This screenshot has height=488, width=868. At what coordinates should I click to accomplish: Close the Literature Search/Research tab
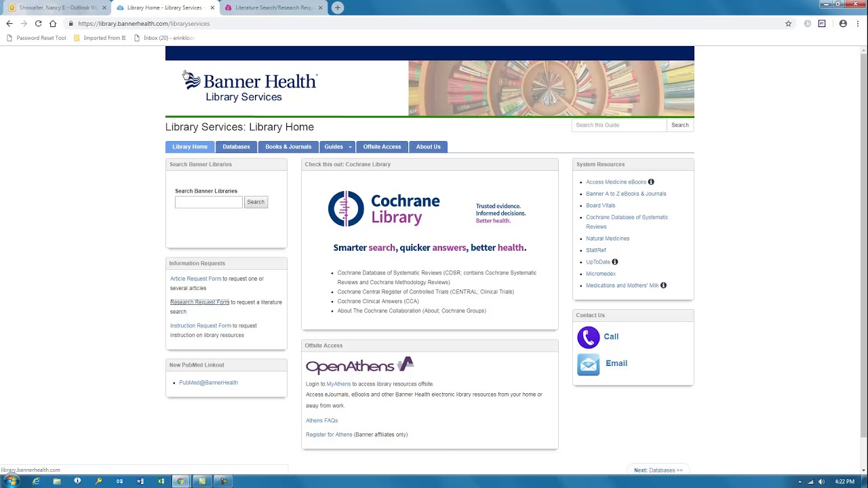[320, 7]
